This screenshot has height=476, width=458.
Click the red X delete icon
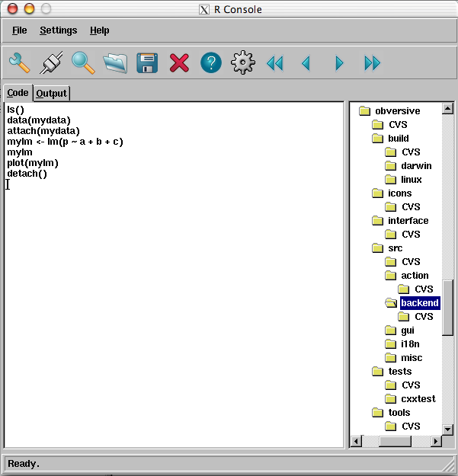tap(179, 63)
